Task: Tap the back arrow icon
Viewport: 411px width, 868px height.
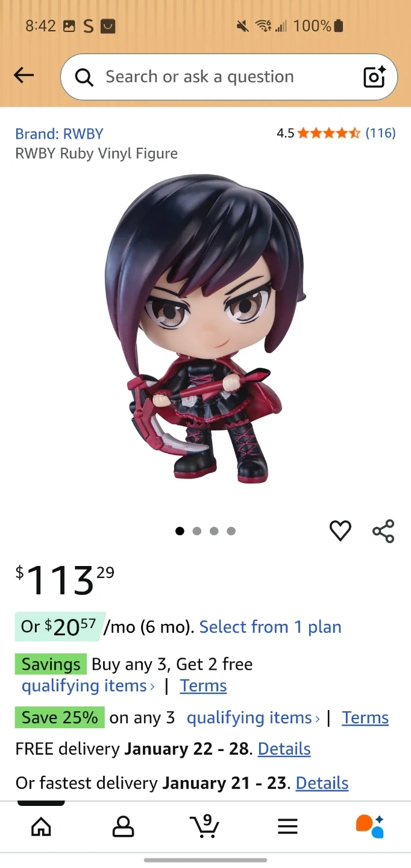Action: pyautogui.click(x=24, y=75)
